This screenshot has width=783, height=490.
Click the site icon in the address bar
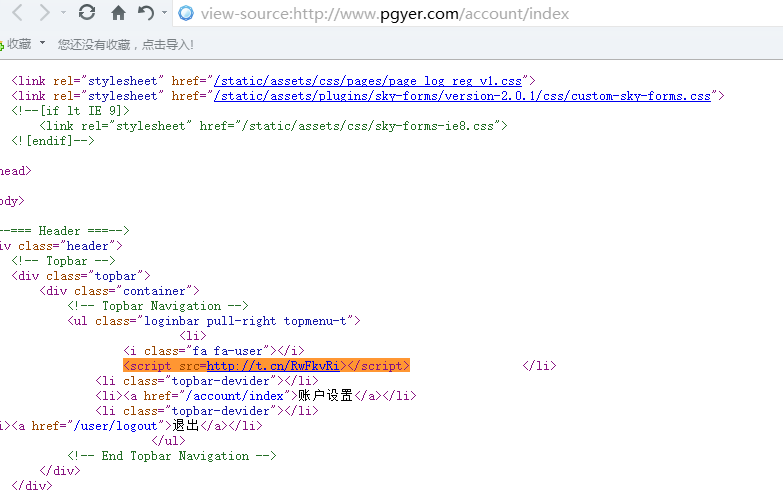pyautogui.click(x=186, y=13)
